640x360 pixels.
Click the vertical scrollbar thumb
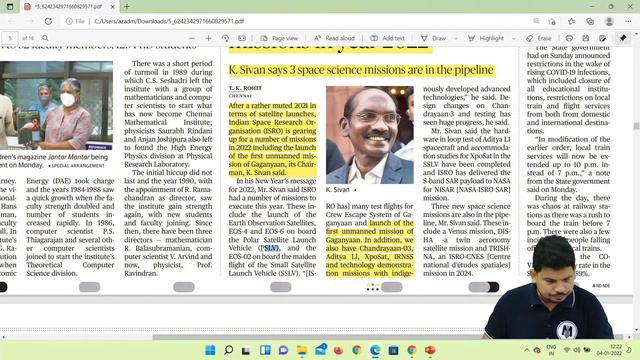(x=636, y=126)
